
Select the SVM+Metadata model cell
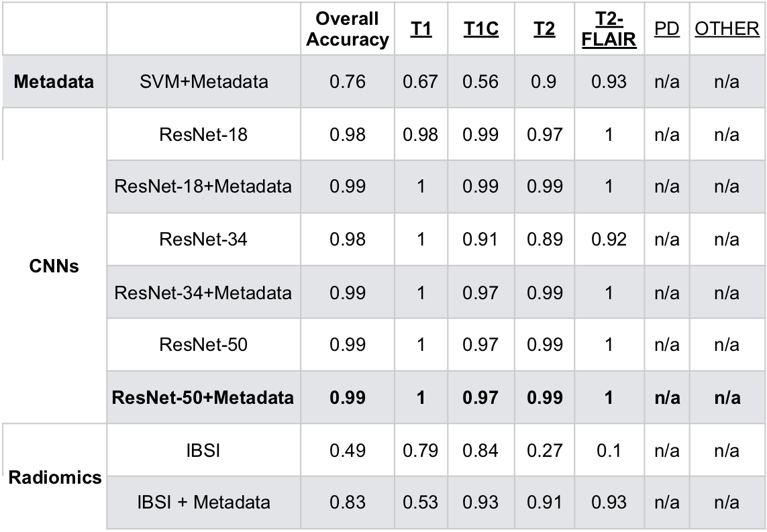click(x=203, y=82)
